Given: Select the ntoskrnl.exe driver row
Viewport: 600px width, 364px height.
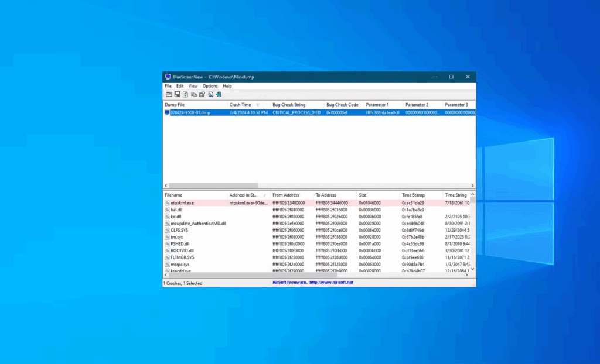Looking at the screenshot, I should [182, 203].
